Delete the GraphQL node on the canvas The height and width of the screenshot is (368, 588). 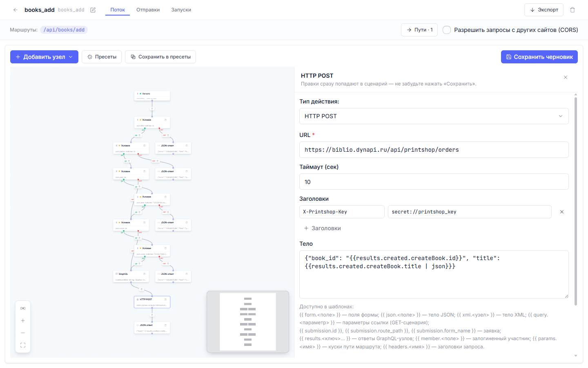(x=144, y=274)
